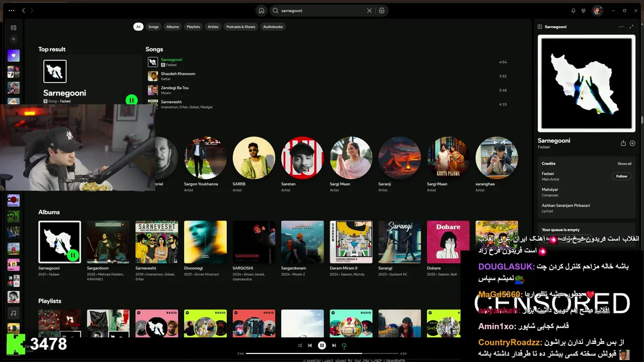Toggle repeat mode

tap(344, 345)
